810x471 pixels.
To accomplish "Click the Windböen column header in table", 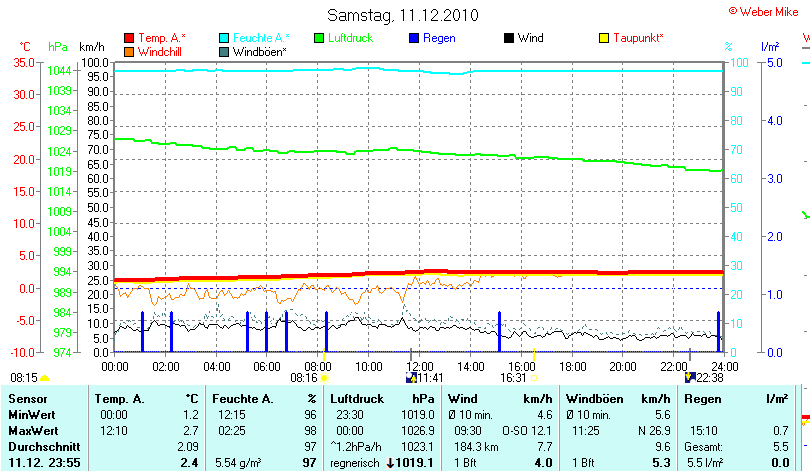I will click(x=595, y=399).
